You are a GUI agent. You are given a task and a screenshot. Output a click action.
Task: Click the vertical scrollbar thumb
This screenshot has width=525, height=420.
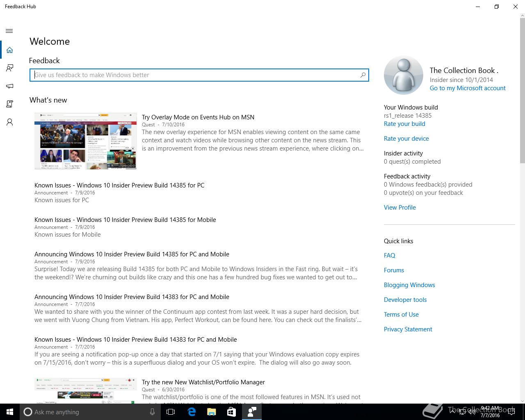coord(523,91)
